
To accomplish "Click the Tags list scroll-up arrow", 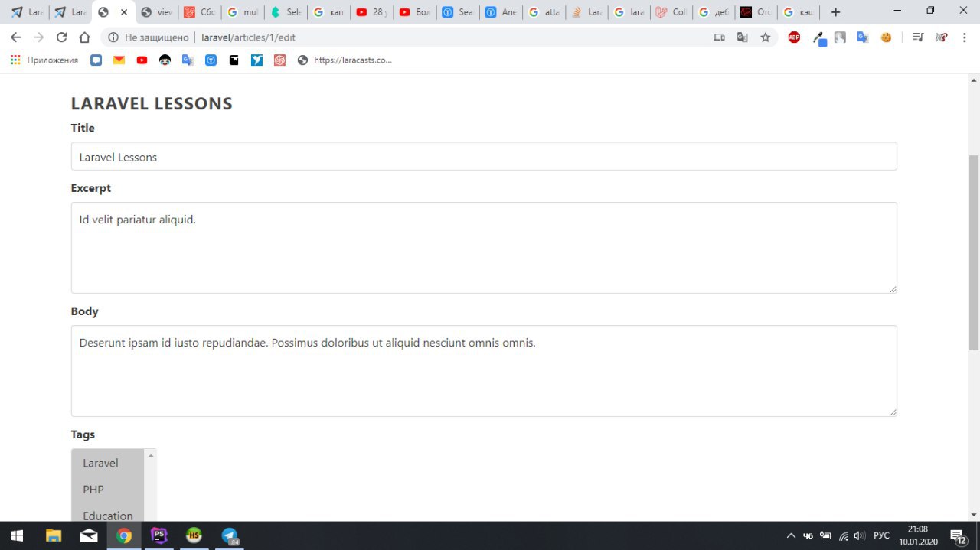I will [x=151, y=456].
